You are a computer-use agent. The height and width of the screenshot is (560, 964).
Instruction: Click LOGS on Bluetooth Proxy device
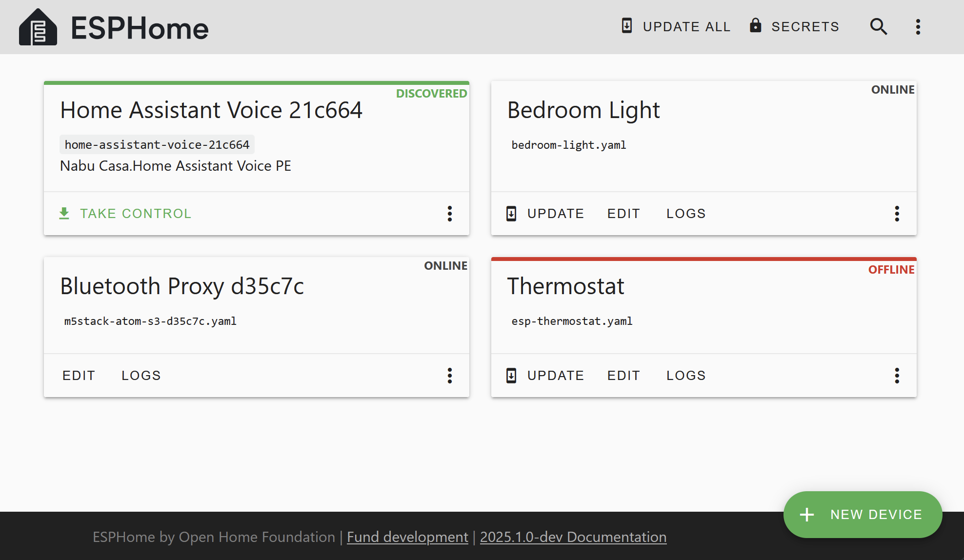coord(141,375)
